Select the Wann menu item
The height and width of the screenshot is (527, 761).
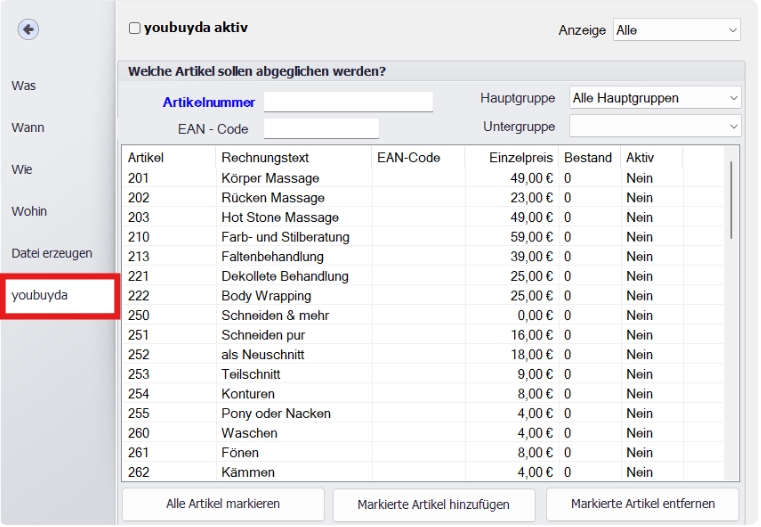(28, 128)
